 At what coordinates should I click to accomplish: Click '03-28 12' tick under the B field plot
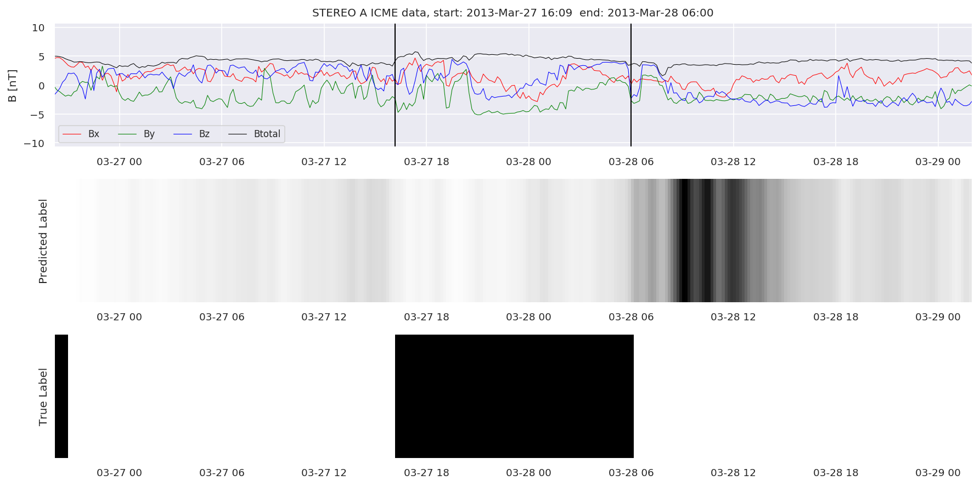point(733,162)
